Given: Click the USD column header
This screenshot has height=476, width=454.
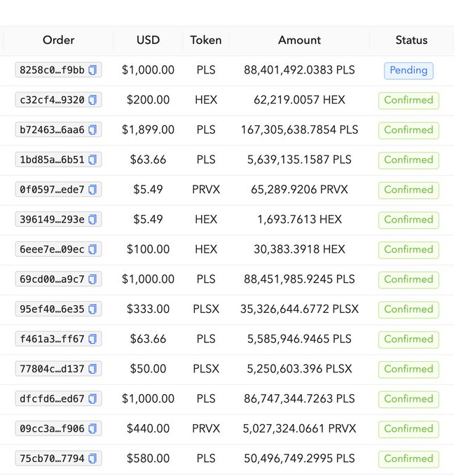Looking at the screenshot, I should 148,40.
